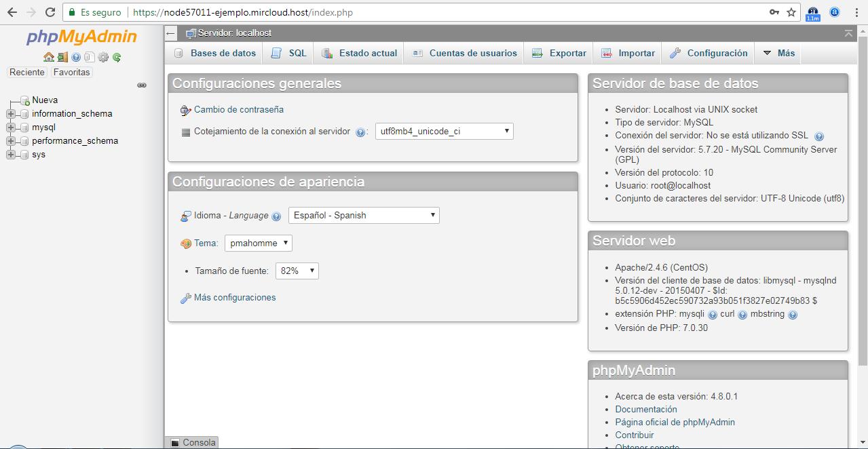Open Página oficial de phpMyAdmin link

point(675,423)
